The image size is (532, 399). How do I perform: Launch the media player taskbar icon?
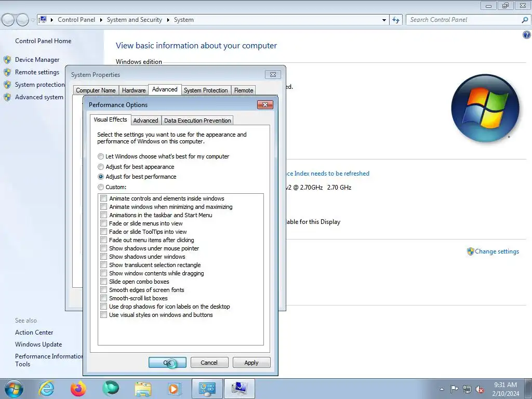coord(175,389)
